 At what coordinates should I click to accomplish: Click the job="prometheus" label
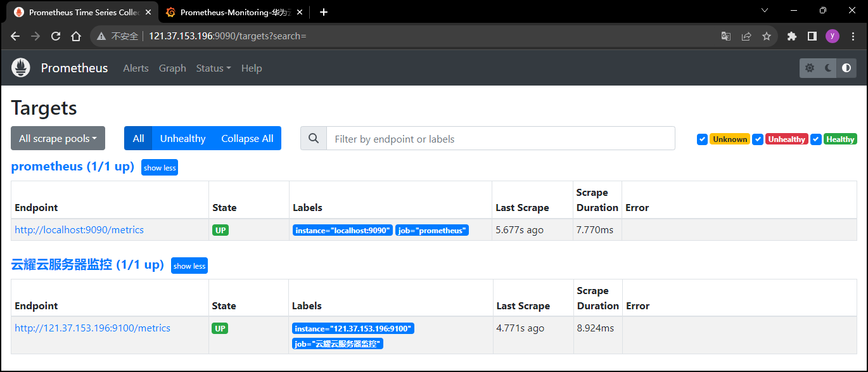pyautogui.click(x=432, y=230)
